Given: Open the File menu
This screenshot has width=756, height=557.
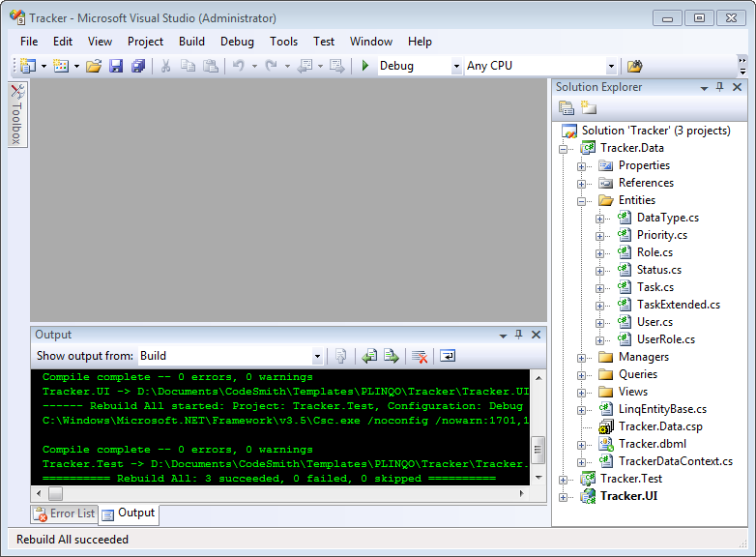Looking at the screenshot, I should [29, 42].
